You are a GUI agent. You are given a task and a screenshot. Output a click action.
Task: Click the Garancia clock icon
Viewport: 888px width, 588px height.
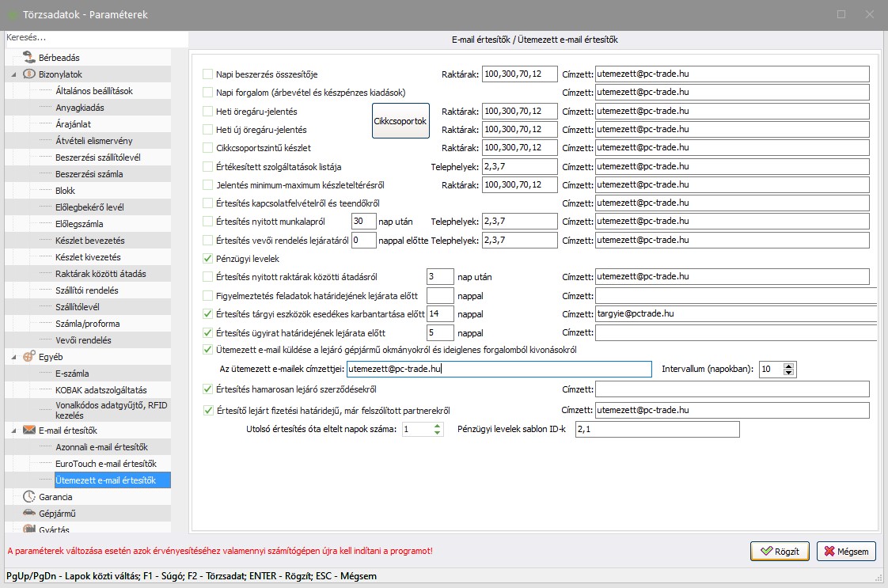click(29, 497)
